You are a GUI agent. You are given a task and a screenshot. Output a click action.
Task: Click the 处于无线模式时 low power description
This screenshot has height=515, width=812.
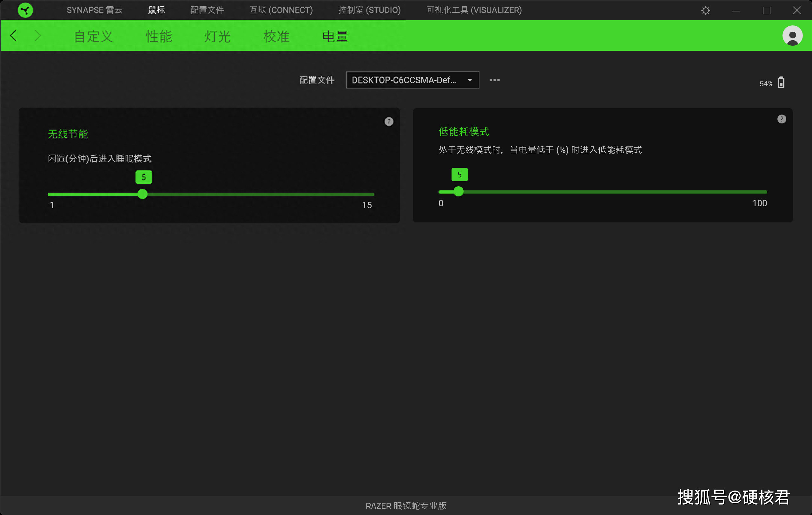pyautogui.click(x=540, y=149)
